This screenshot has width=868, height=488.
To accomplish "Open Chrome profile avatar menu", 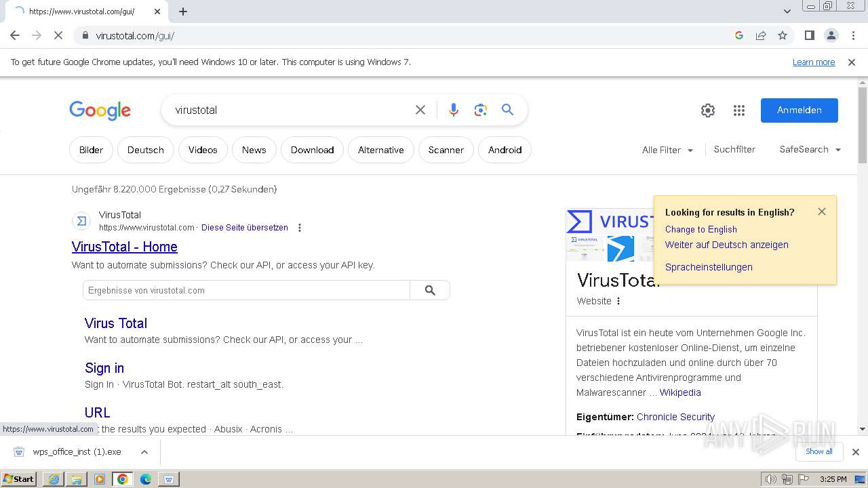I will 831,35.
